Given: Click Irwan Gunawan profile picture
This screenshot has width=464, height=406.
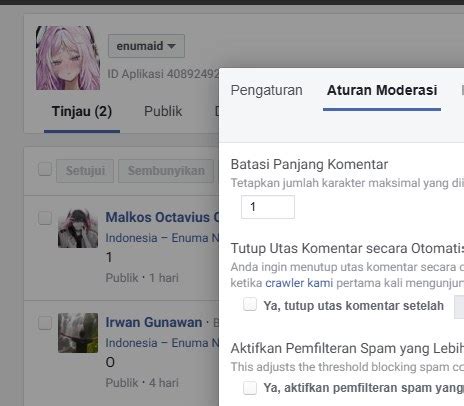Looking at the screenshot, I should point(78,333).
